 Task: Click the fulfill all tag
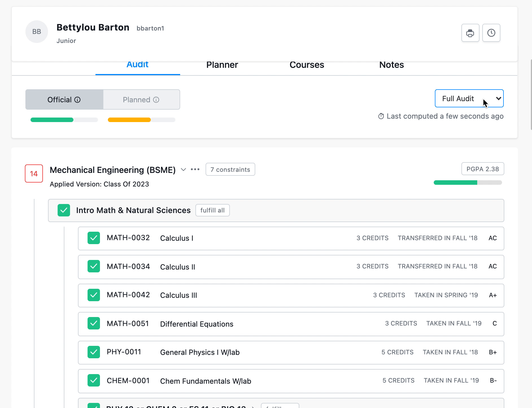click(213, 210)
